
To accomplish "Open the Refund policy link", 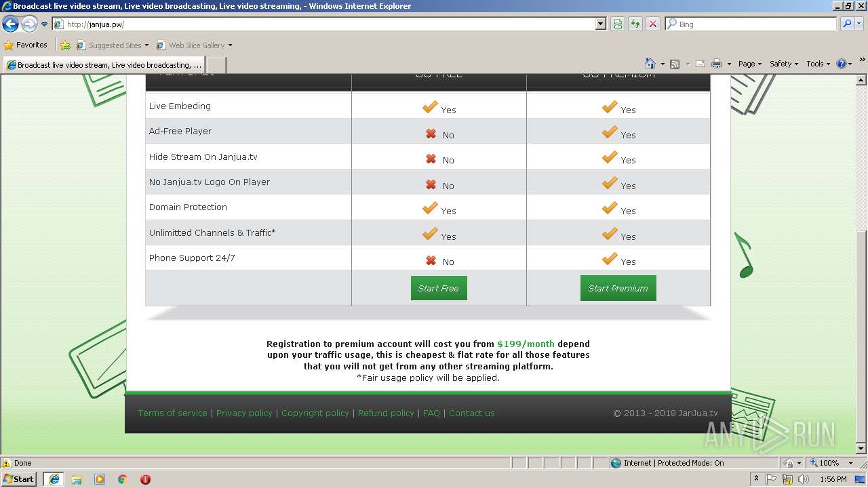I will tap(386, 413).
